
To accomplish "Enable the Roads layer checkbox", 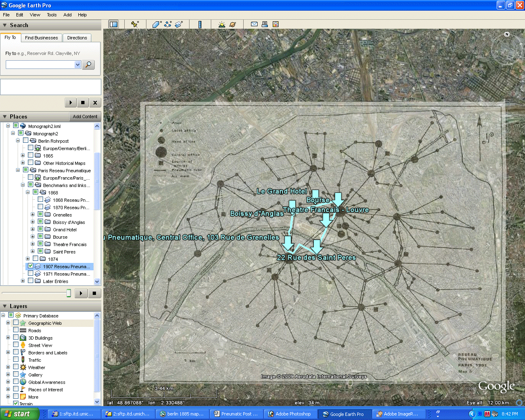I will pyautogui.click(x=16, y=330).
